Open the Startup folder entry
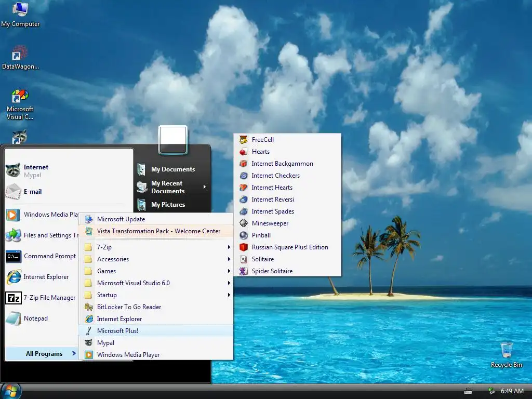 click(x=156, y=295)
